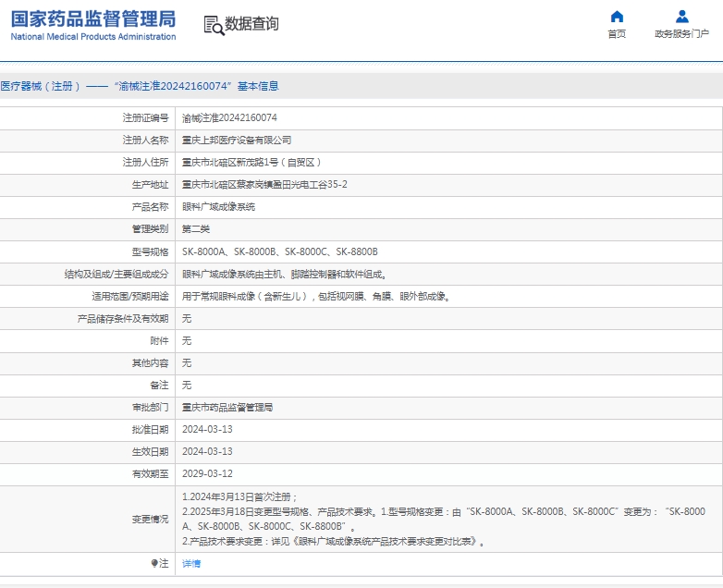This screenshot has width=723, height=588.
Task: Click the 生产地址 label
Action: click(x=151, y=185)
